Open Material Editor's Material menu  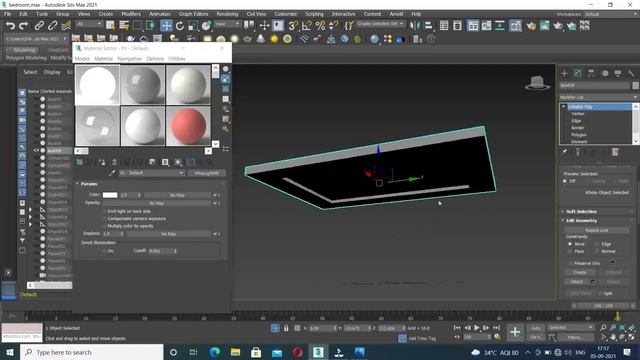(x=103, y=59)
